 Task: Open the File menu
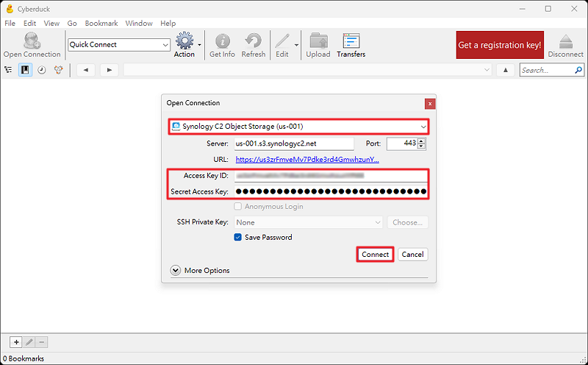point(10,24)
